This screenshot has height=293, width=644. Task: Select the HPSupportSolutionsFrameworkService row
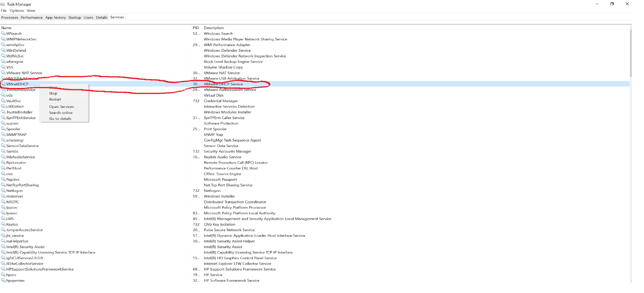click(x=315, y=269)
